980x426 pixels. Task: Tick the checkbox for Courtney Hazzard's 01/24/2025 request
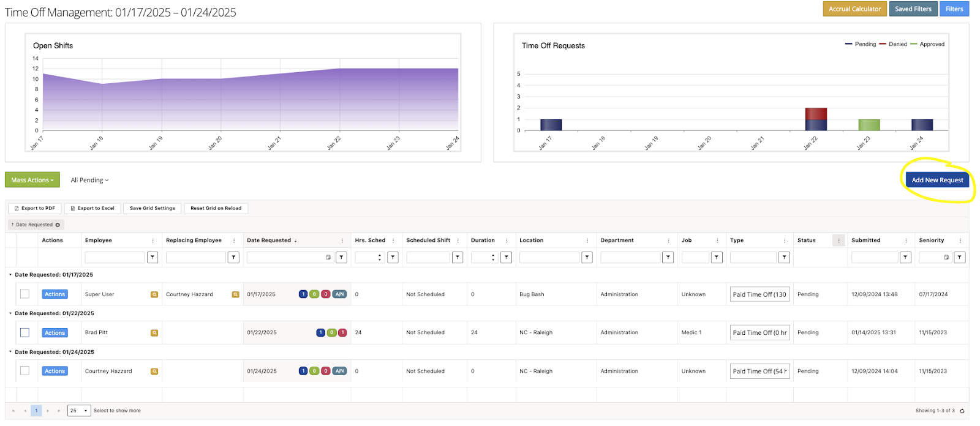[25, 371]
